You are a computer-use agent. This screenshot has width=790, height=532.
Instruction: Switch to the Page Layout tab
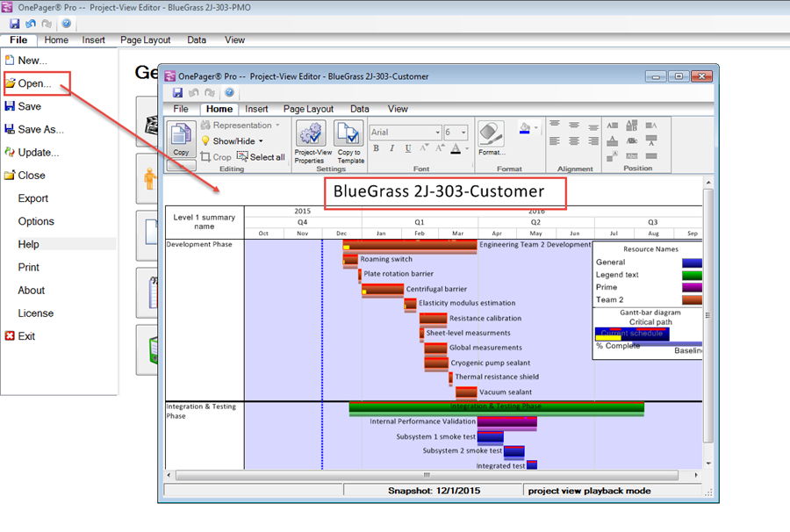(x=309, y=109)
